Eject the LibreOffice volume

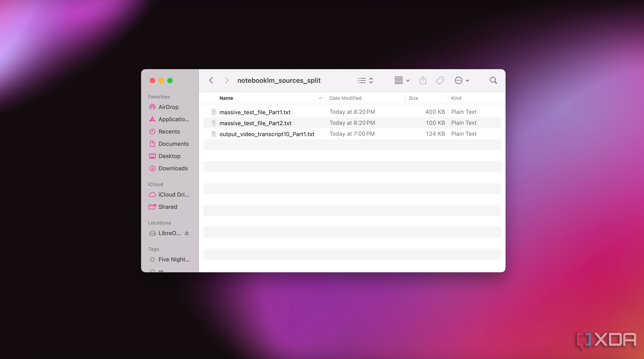pos(186,233)
